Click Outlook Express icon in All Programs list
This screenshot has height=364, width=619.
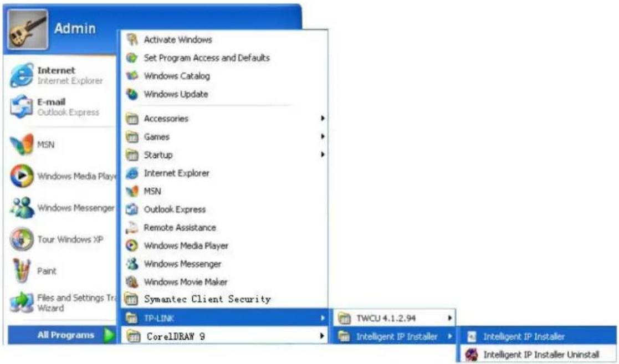tap(132, 209)
